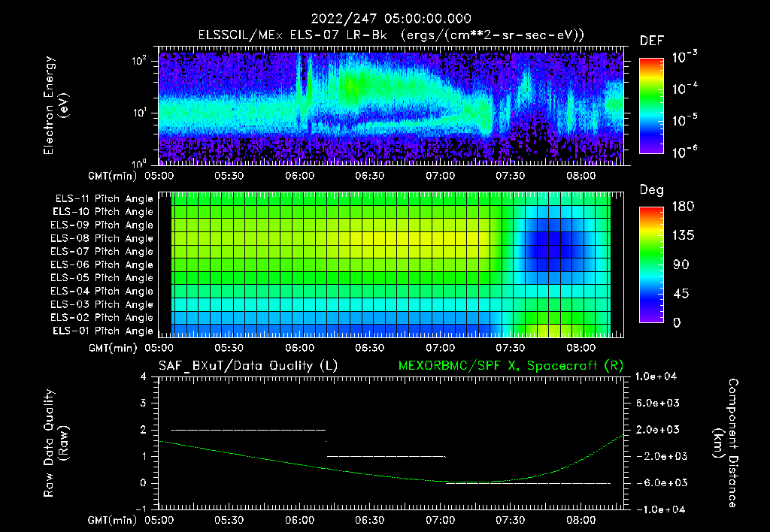Click the ELS-07 Pitch Angle row label
The width and height of the screenshot is (770, 532).
point(102,251)
